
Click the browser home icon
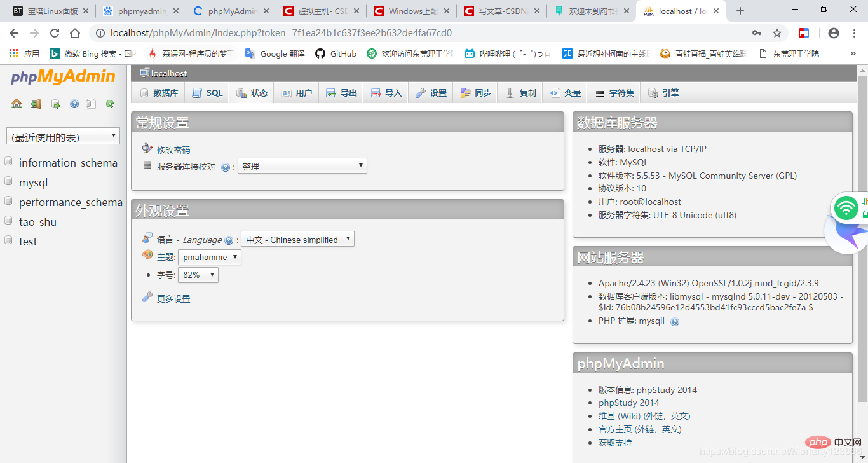pyautogui.click(x=75, y=33)
